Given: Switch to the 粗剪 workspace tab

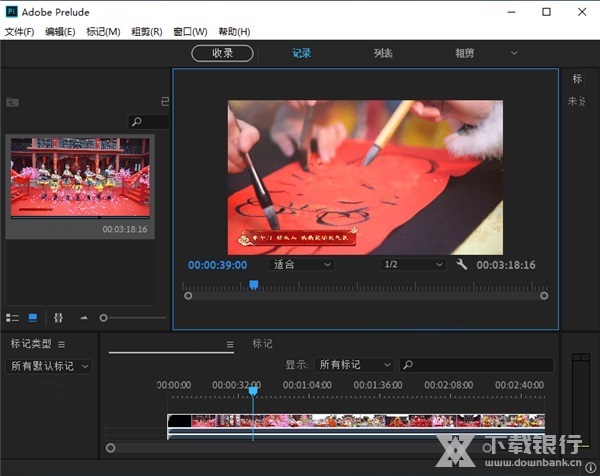Looking at the screenshot, I should click(465, 53).
